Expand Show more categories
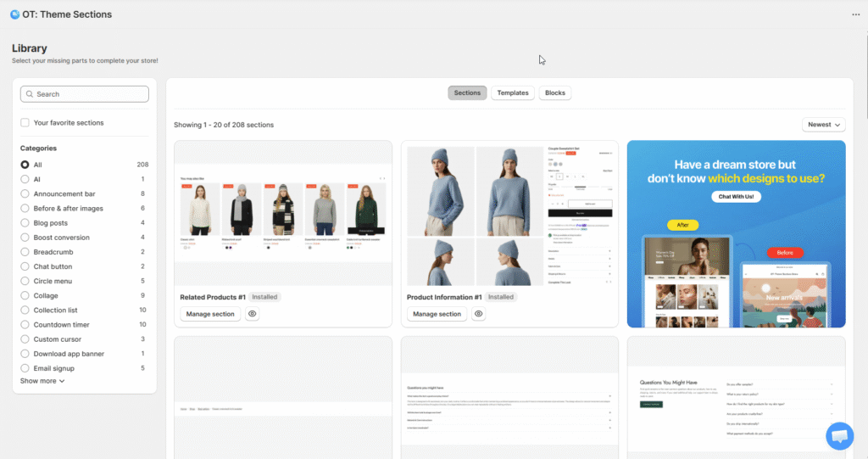Viewport: 868px width, 459px height. tap(42, 381)
